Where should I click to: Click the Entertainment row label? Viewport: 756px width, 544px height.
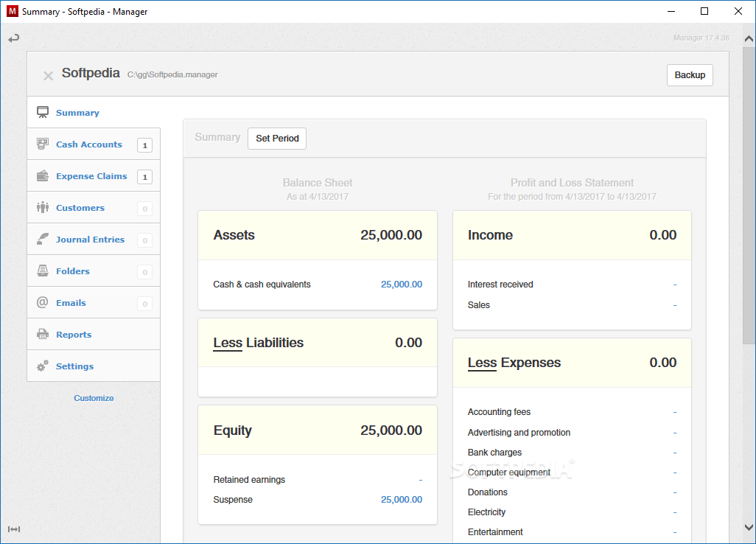(495, 532)
